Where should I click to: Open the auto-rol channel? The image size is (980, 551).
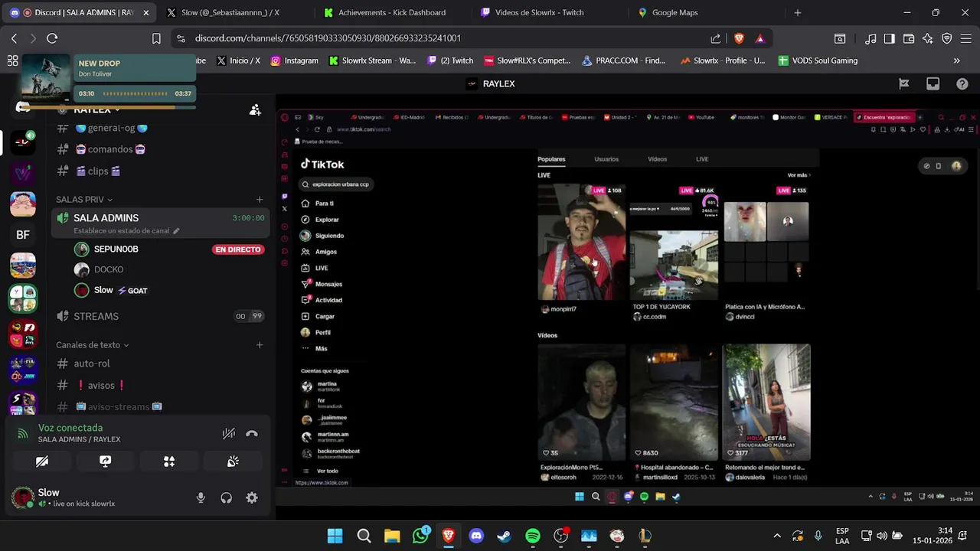click(x=158, y=364)
